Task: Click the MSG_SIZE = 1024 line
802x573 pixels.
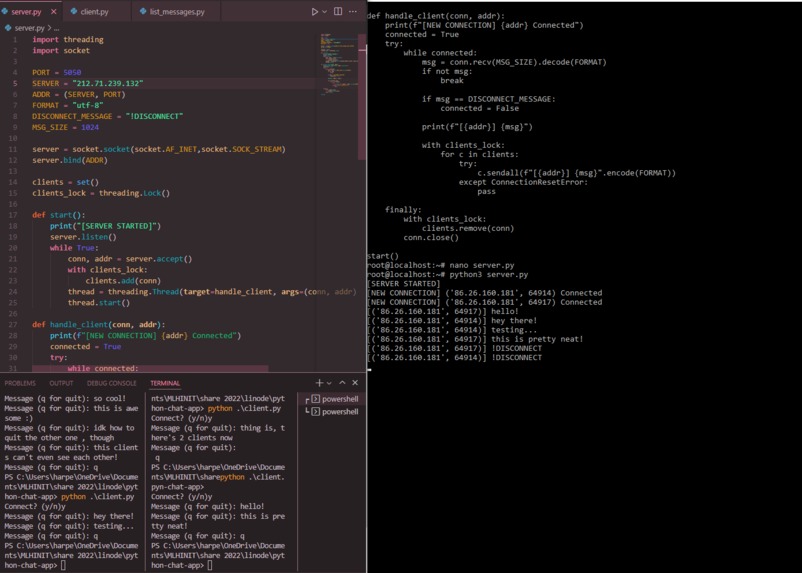Action: coord(65,127)
